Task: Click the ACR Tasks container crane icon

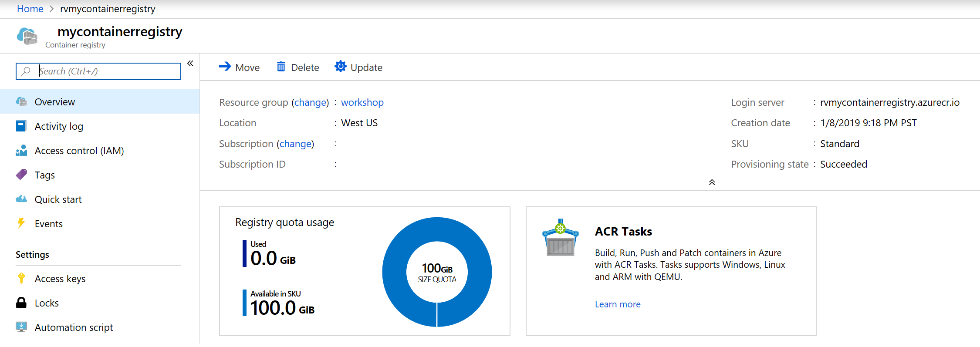Action: pos(561,237)
